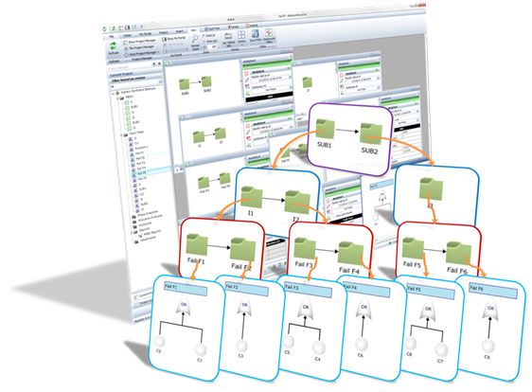Click the Normal Zoom magnifier icon
The height and width of the screenshot is (392, 532).
195,40
